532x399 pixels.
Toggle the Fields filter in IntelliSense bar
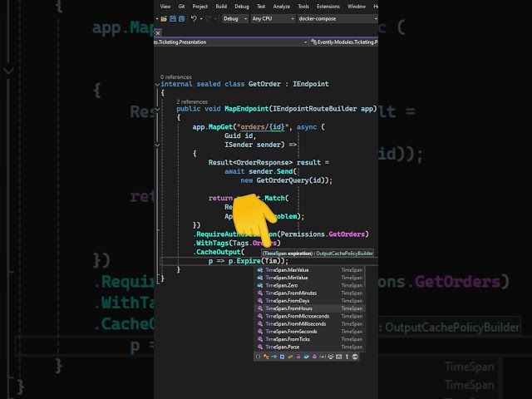(307, 357)
